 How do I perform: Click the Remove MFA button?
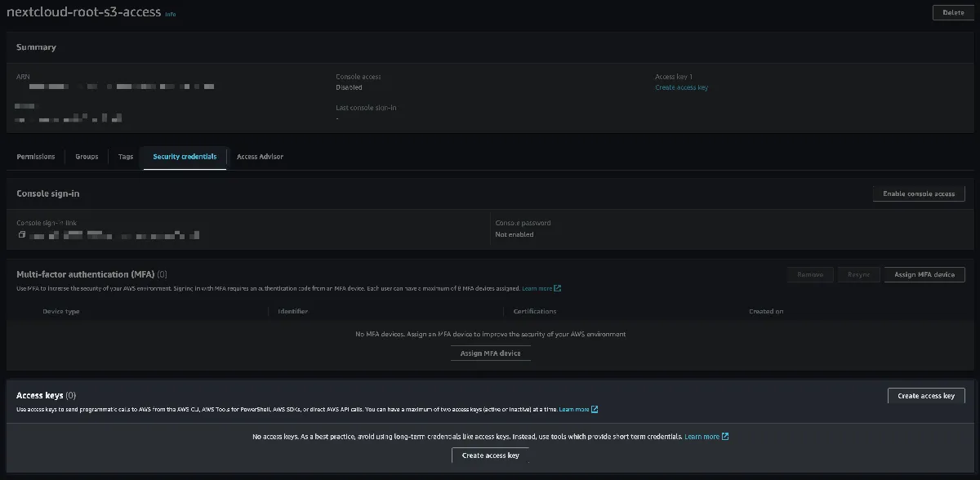click(809, 274)
